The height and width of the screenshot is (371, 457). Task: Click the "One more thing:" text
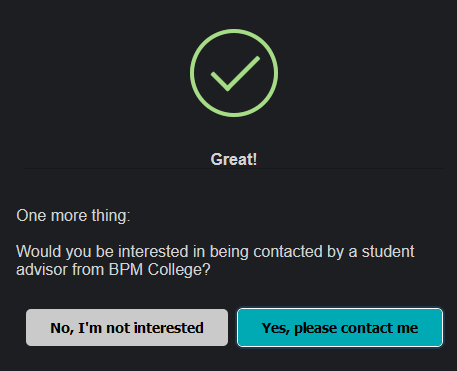coord(73,216)
